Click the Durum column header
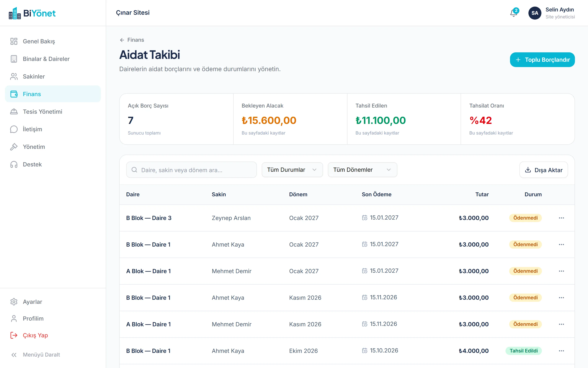Image resolution: width=588 pixels, height=368 pixels. pos(533,194)
